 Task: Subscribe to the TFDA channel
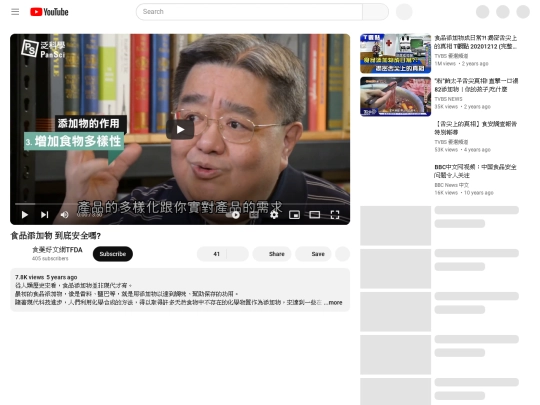point(113,254)
